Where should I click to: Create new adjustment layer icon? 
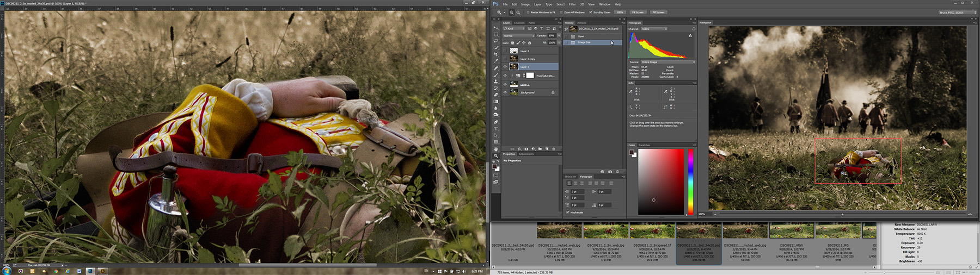click(x=533, y=149)
